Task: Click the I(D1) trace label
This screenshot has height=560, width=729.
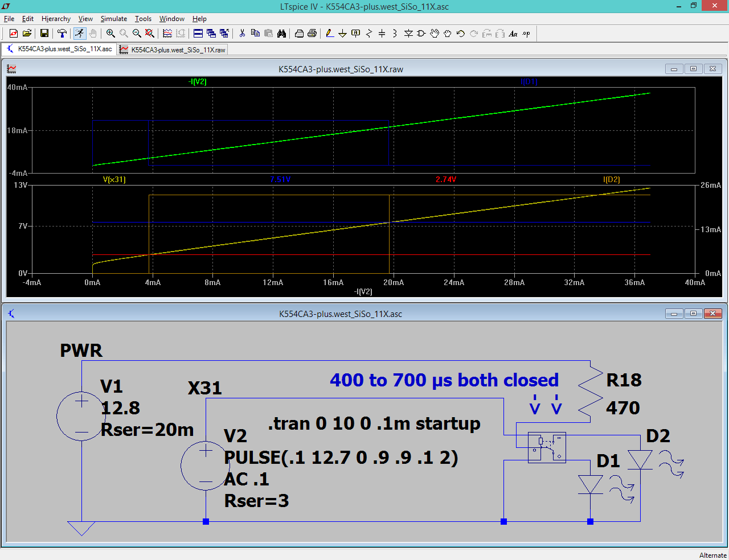Action: pyautogui.click(x=529, y=82)
